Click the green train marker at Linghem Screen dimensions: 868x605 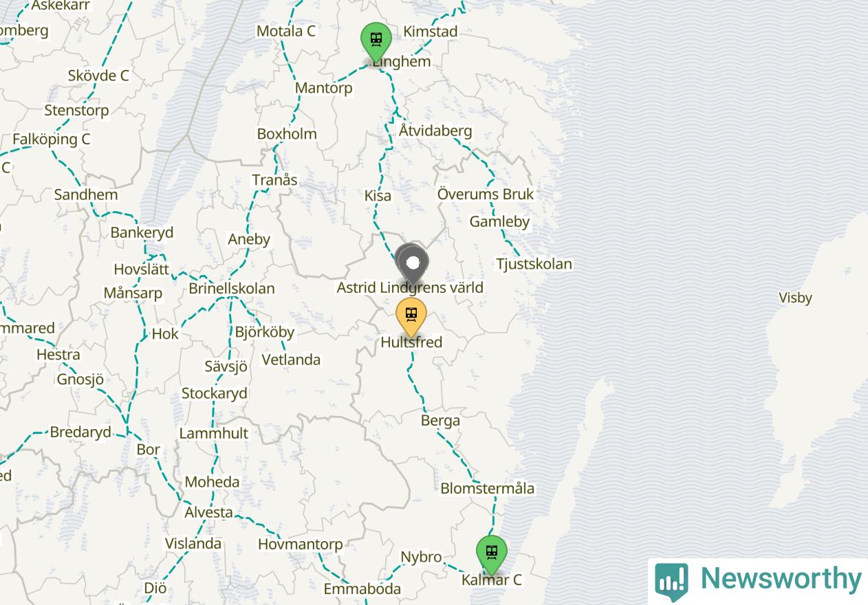pyautogui.click(x=376, y=42)
